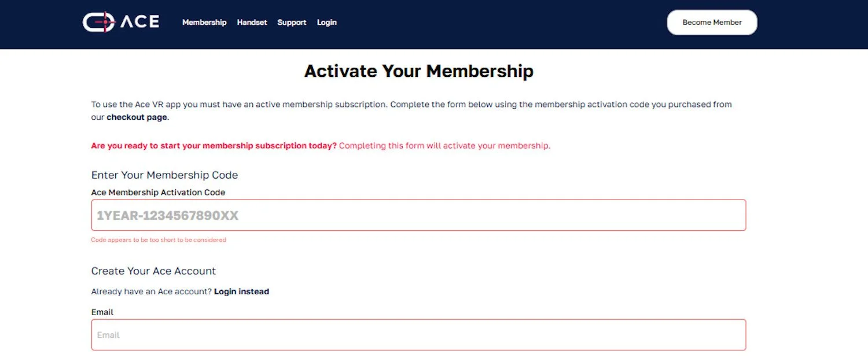Click the Create Your Ace Account heading
This screenshot has height=362, width=868.
point(153,271)
